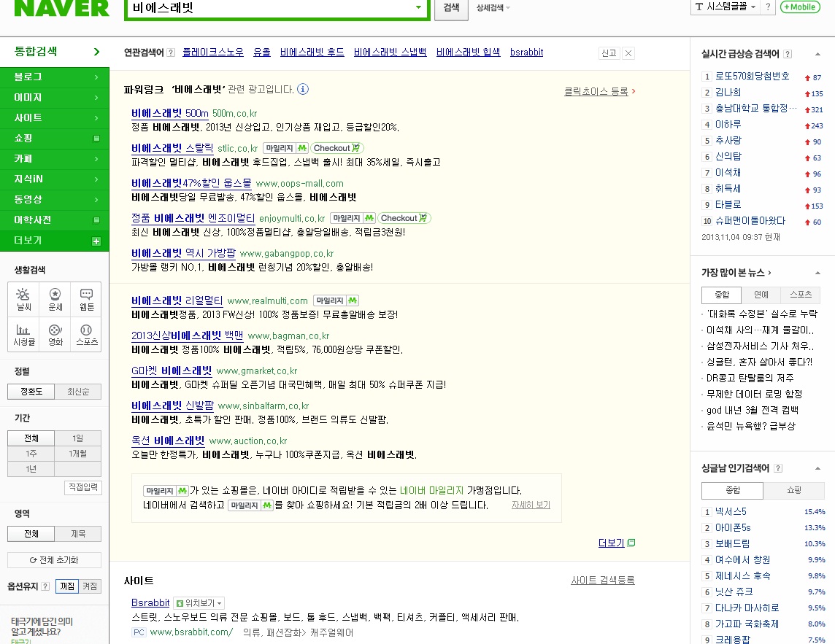Set search area to 제목
The width and height of the screenshot is (835, 644).
click(x=78, y=534)
